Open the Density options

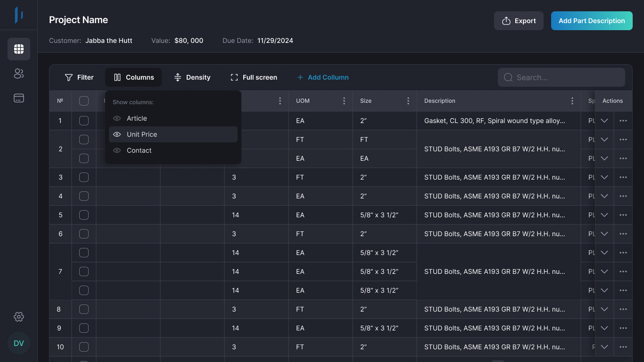192,77
